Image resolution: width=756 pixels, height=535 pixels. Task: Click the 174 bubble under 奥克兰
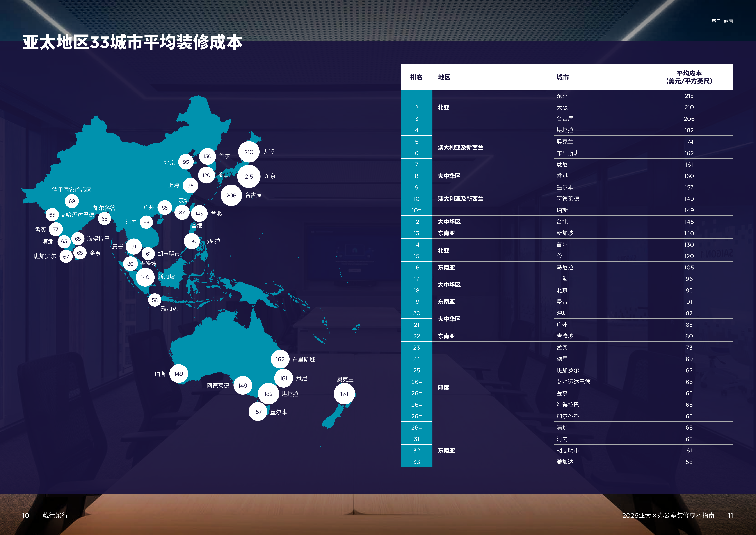click(344, 394)
